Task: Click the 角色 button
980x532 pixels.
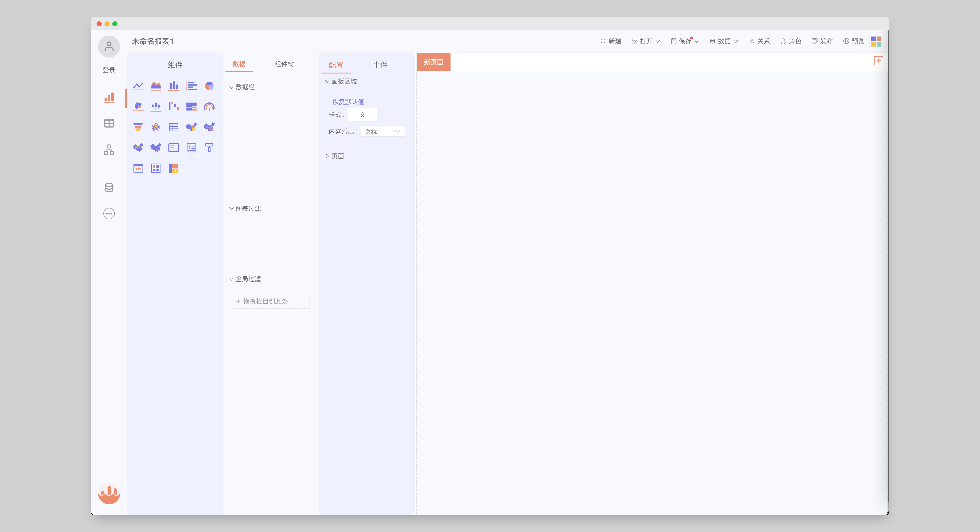Action: [791, 41]
